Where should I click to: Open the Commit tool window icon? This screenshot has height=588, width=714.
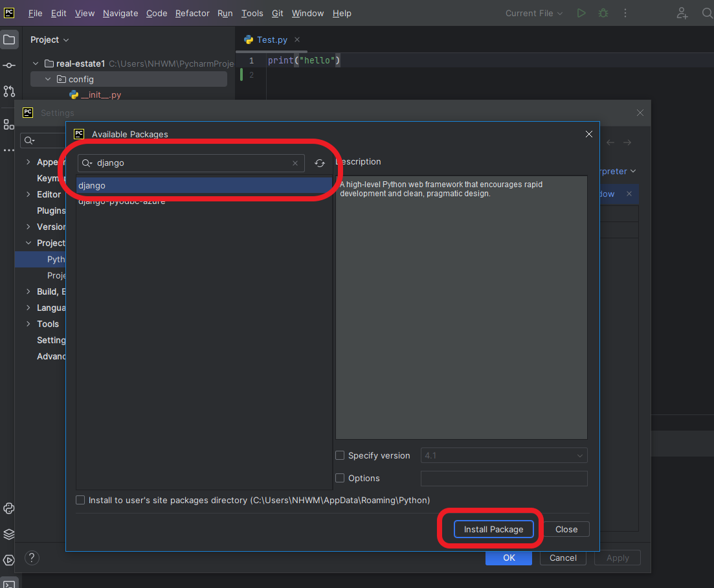9,65
